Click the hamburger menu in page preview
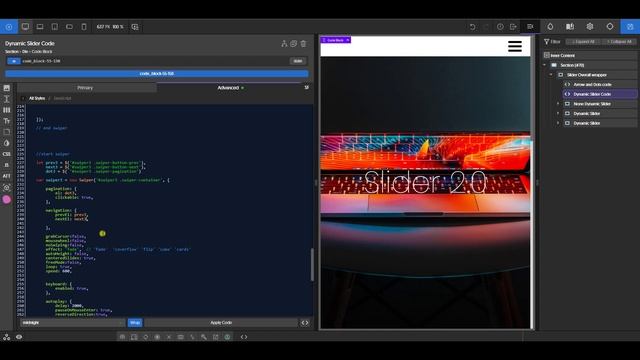Image resolution: width=640 pixels, height=360 pixels. point(515,46)
